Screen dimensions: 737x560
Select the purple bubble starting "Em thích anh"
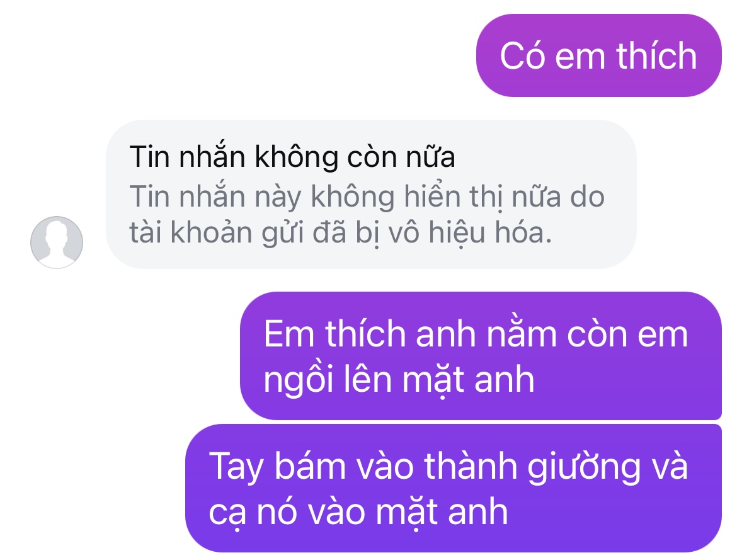(481, 356)
